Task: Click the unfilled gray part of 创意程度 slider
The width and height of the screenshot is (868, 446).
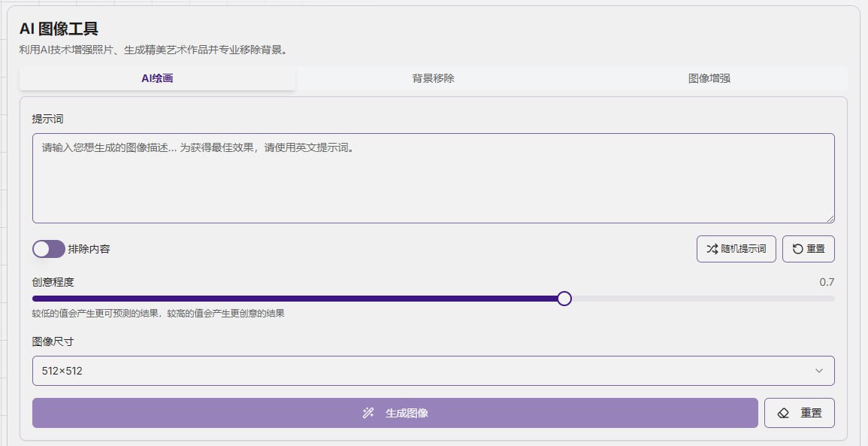Action: [699, 299]
